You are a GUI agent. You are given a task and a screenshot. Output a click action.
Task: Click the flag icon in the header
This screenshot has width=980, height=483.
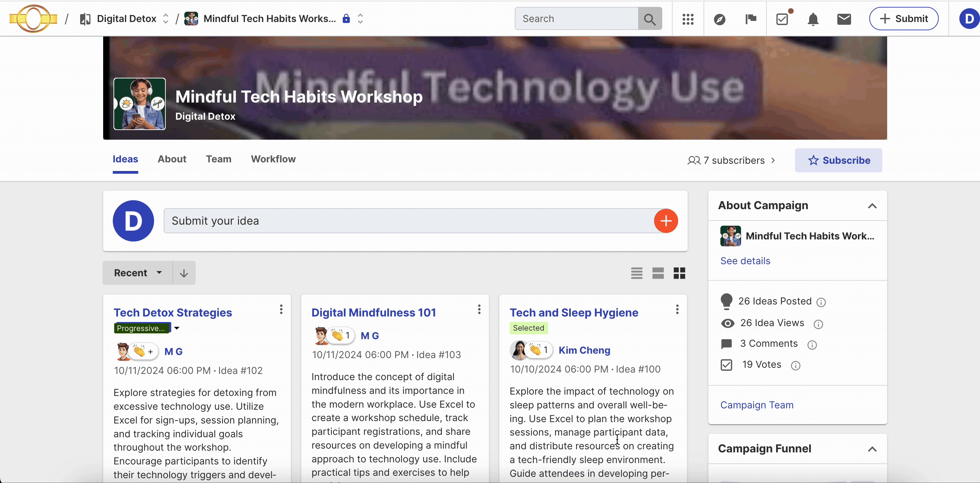click(751, 19)
